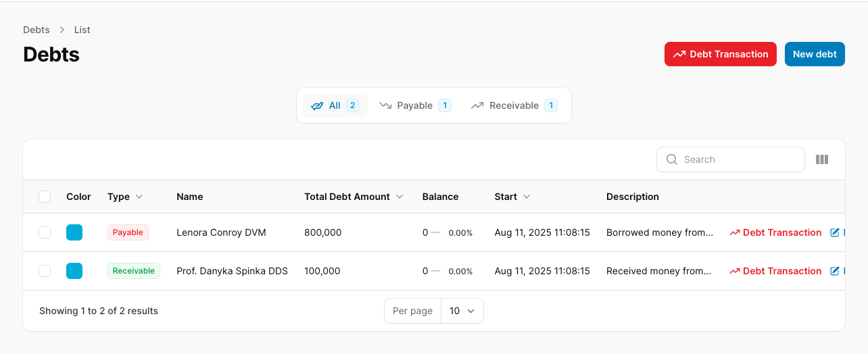Image resolution: width=868 pixels, height=354 pixels.
Task: Open Debt Transaction link for Lenora Conroy
Action: [775, 232]
